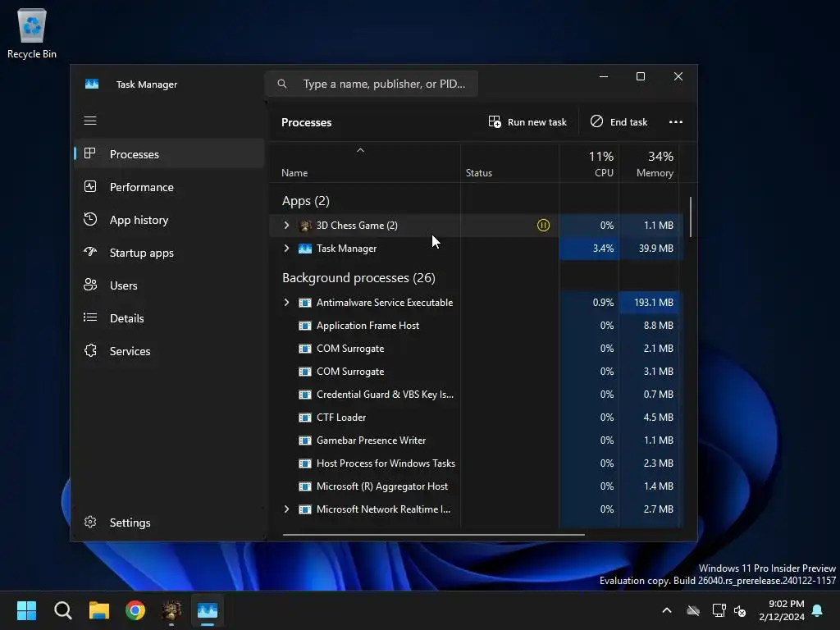Expand the 3D Chess Game process group
This screenshot has width=840, height=630.
[286, 226]
